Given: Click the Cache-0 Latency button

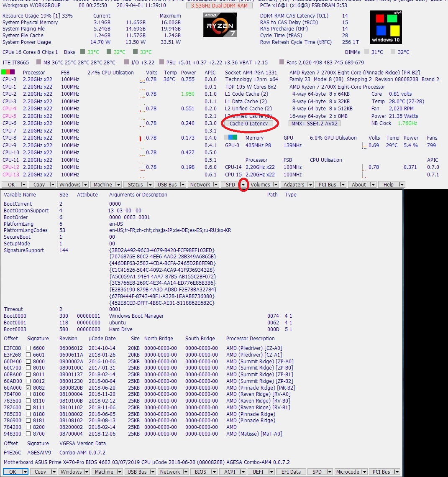Looking at the screenshot, I should (x=248, y=123).
